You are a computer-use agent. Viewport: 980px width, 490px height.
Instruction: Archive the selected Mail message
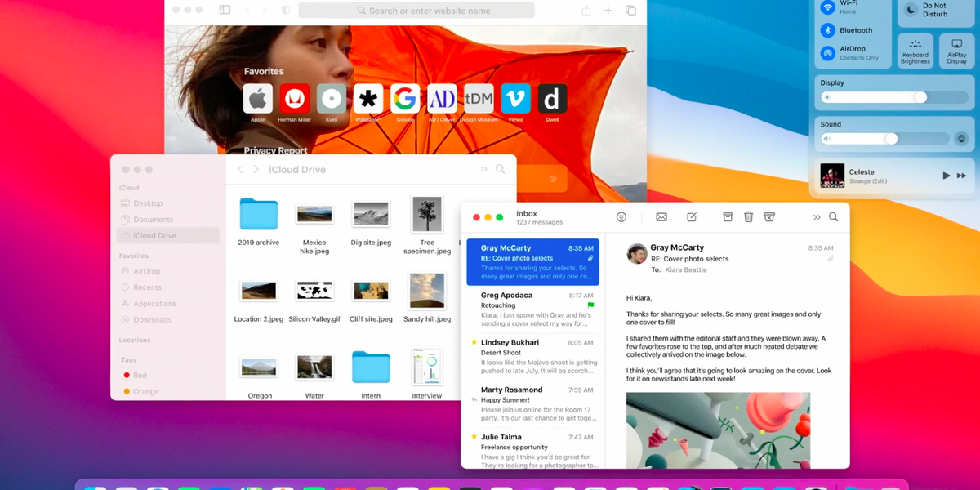(728, 217)
